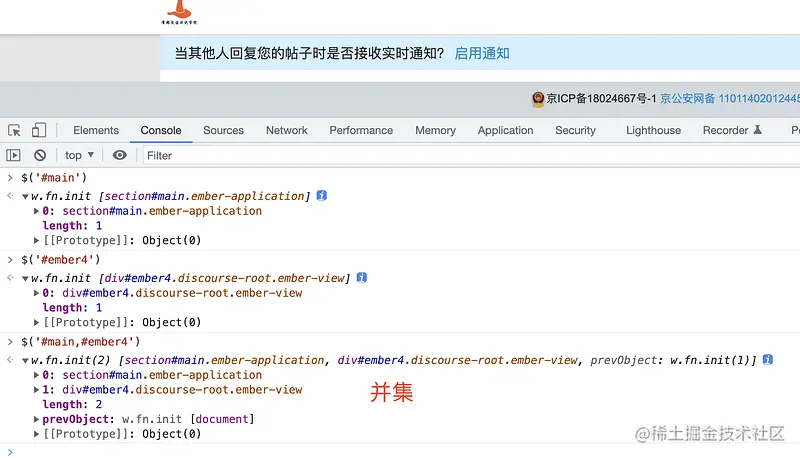Expand 0: section#main under $('#main') result

[36, 211]
